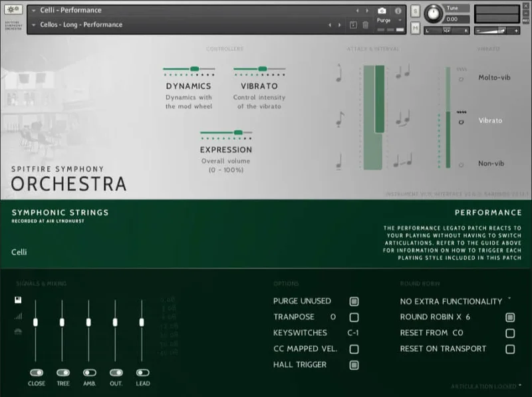Viewport: 532px width, 397px height.
Task: Click the CLOSE mic fader handle
Action: tap(36, 323)
